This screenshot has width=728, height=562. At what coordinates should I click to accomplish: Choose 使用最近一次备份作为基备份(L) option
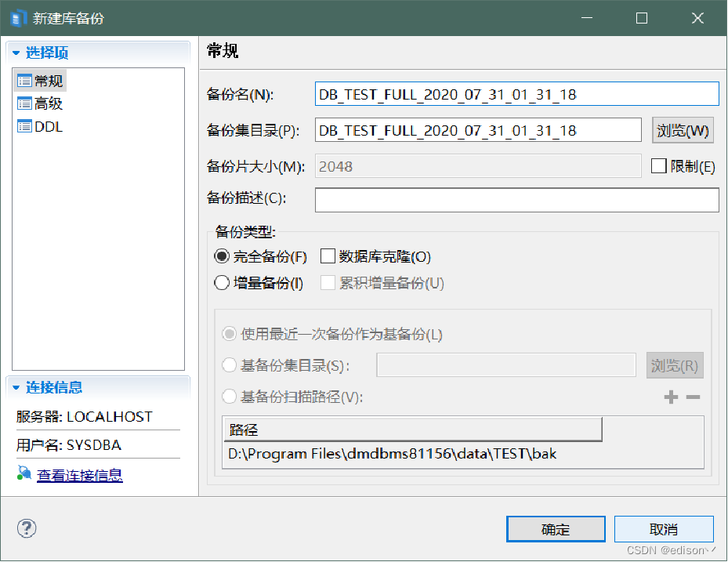click(x=230, y=334)
